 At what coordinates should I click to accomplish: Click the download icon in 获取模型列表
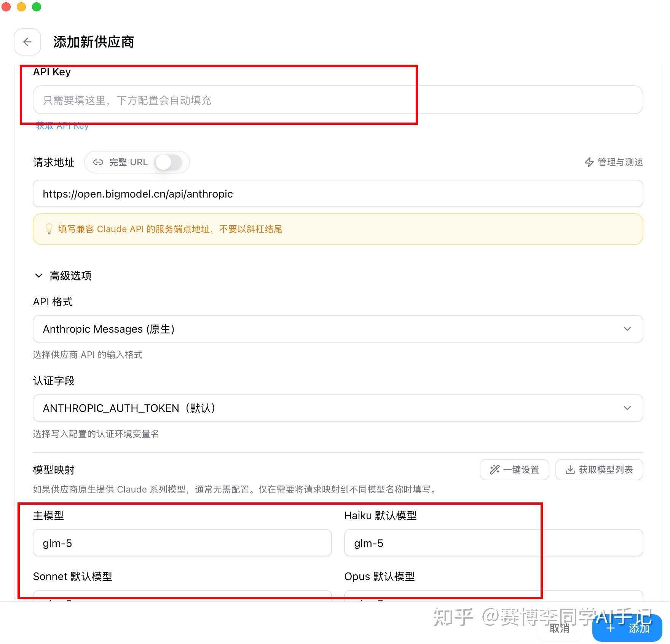[x=570, y=470]
